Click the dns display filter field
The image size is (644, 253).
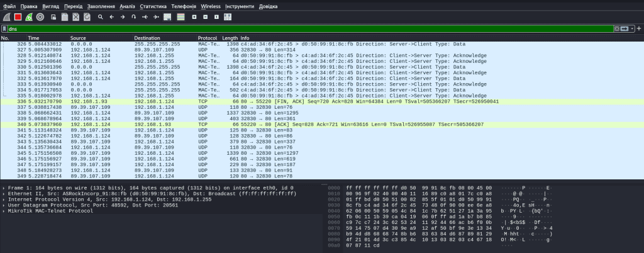point(310,29)
